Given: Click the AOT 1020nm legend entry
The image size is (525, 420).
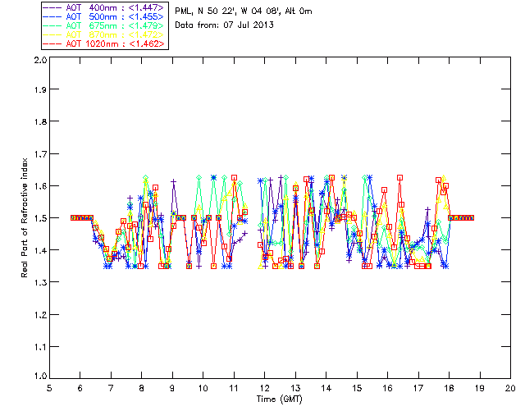Looking at the screenshot, I should pos(103,43).
